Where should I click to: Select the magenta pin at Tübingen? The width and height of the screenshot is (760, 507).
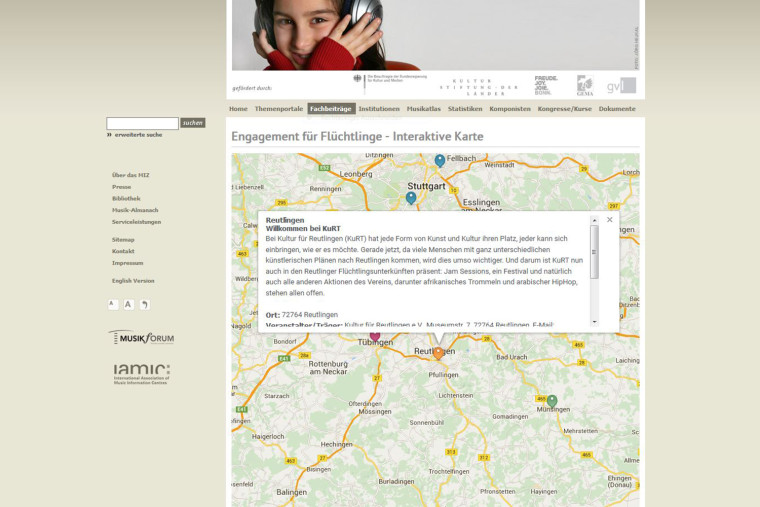375,336
